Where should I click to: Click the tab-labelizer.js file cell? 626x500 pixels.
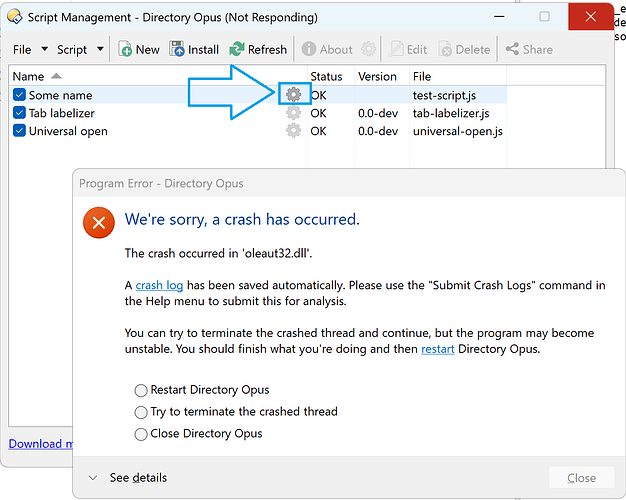(x=451, y=113)
